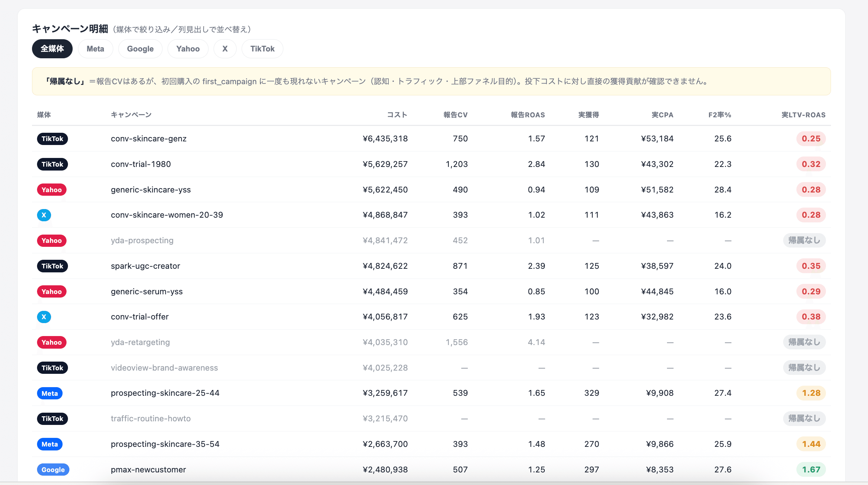Click Yahoo badge on generic-skincare-yss row
Viewport: 868px width, 485px height.
[52, 190]
